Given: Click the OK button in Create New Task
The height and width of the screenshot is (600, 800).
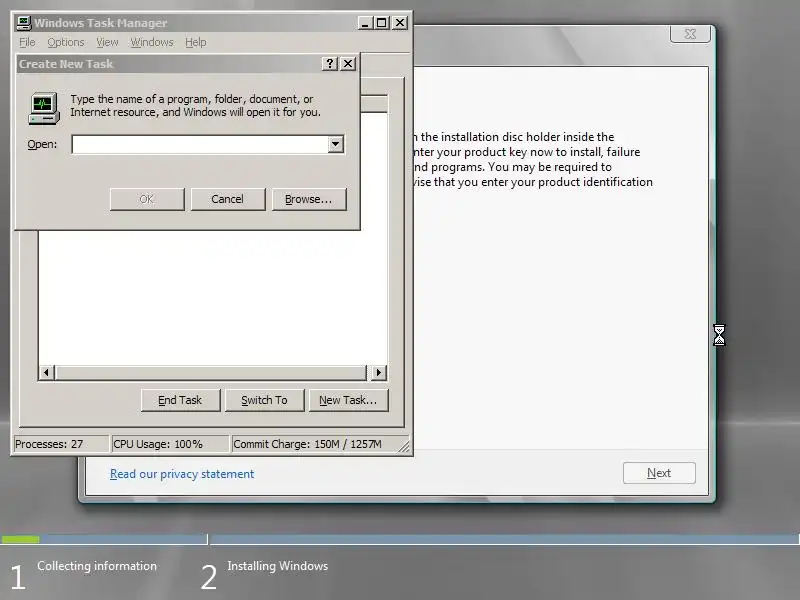Looking at the screenshot, I should [147, 199].
